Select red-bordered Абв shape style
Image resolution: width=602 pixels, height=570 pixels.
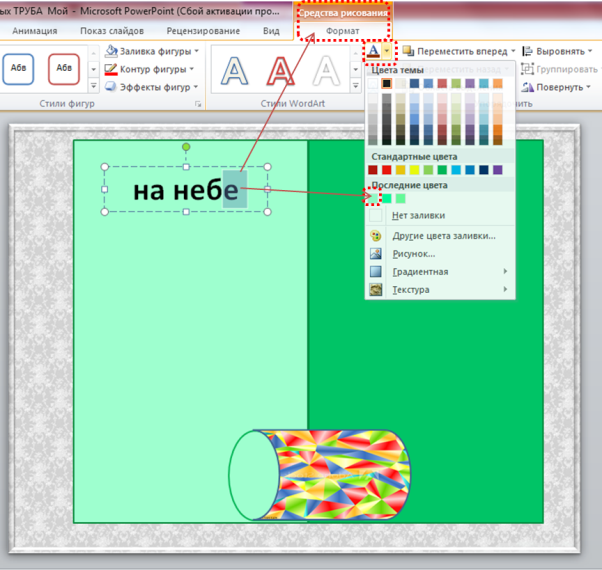[x=64, y=69]
